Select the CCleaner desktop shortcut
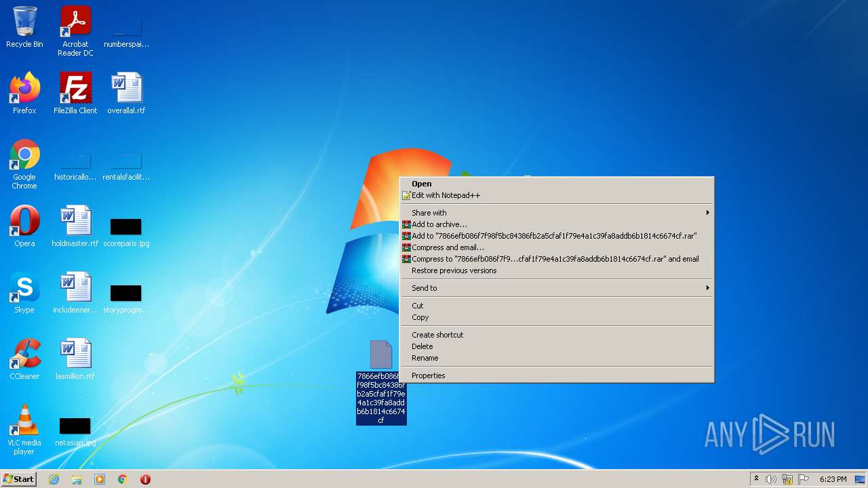 [x=24, y=359]
